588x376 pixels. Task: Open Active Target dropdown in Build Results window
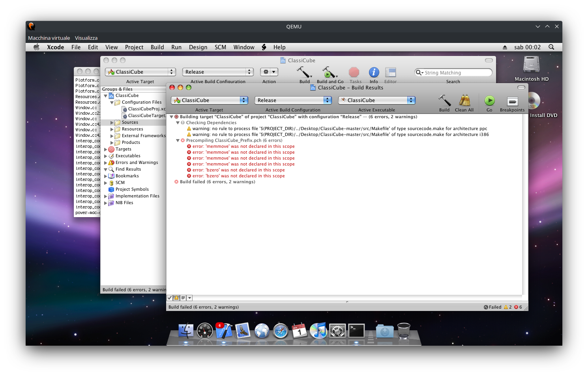tap(209, 101)
